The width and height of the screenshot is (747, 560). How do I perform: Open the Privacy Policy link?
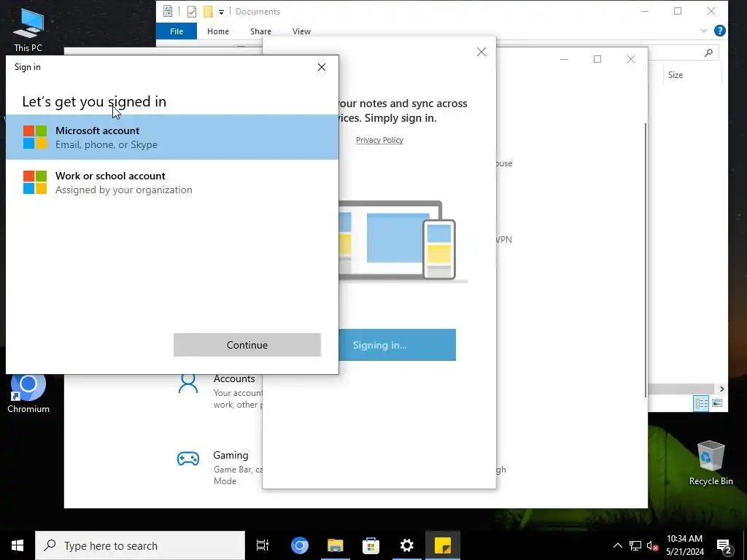coord(379,140)
